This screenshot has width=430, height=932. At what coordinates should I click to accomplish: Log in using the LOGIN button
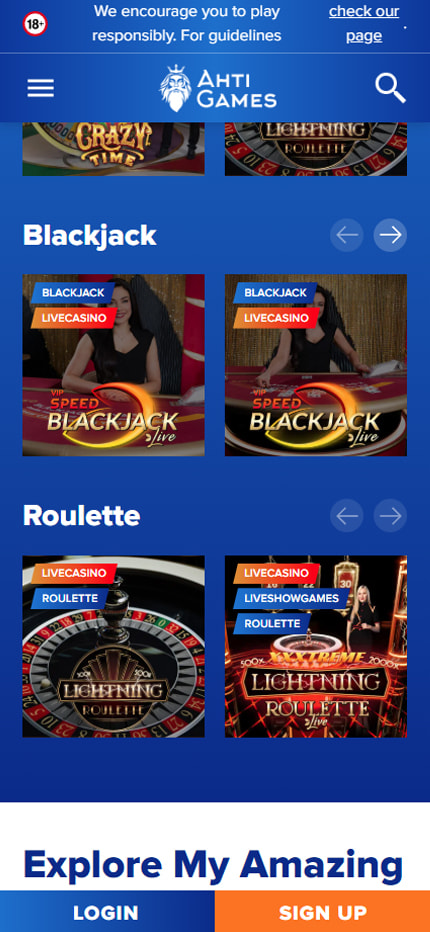[x=107, y=911]
